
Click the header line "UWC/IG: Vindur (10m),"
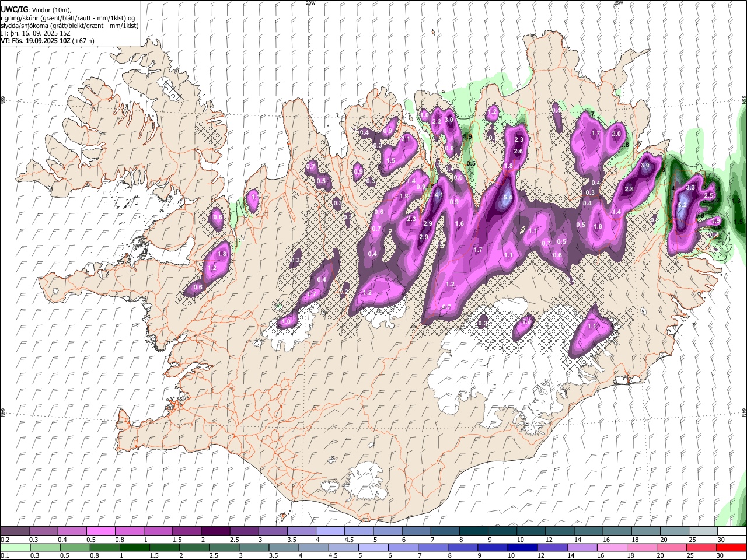point(36,10)
